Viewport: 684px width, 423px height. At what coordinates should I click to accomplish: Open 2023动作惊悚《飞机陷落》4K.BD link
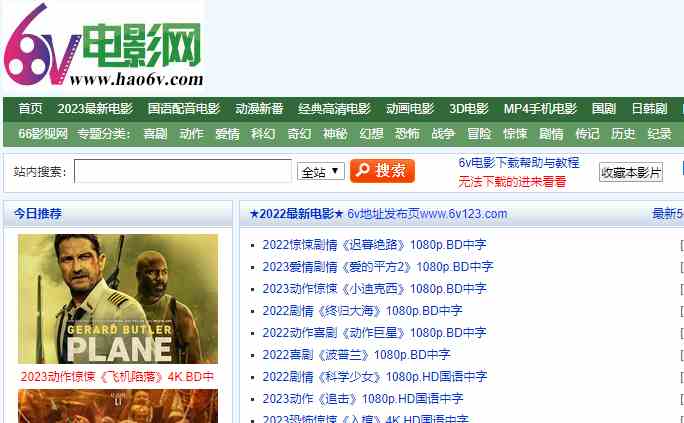point(118,376)
